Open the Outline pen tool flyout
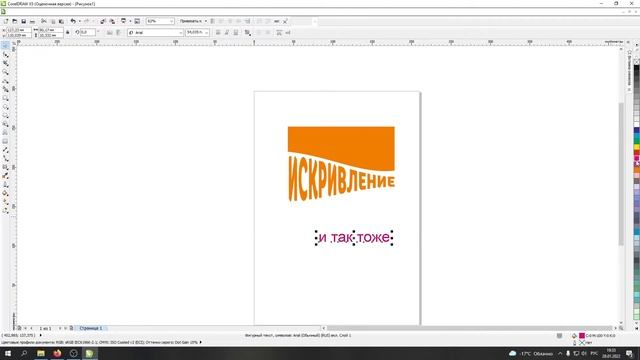 [x=5, y=184]
